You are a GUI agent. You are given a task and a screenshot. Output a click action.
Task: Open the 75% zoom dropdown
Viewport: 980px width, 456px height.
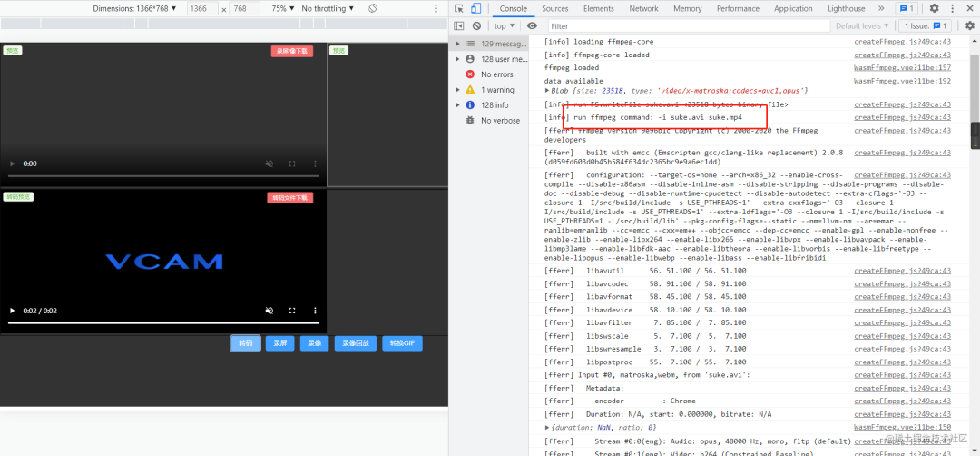click(x=283, y=9)
